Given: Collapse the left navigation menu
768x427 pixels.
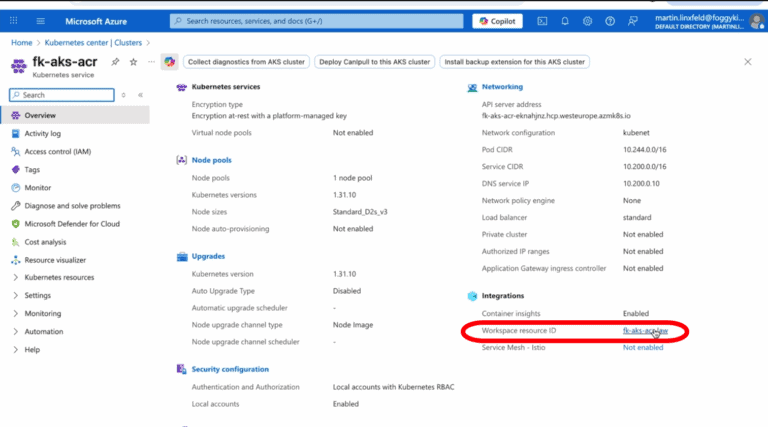Looking at the screenshot, I should pyautogui.click(x=141, y=95).
